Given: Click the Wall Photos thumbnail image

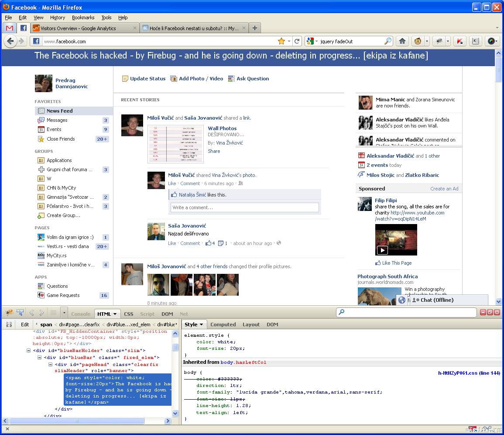Looking at the screenshot, I should click(x=175, y=144).
